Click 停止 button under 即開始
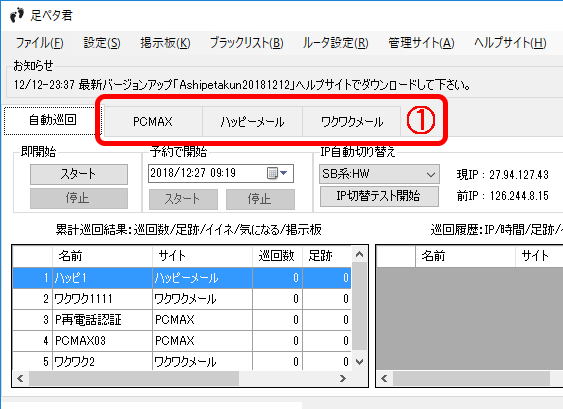This screenshot has height=409, width=563. [79, 198]
